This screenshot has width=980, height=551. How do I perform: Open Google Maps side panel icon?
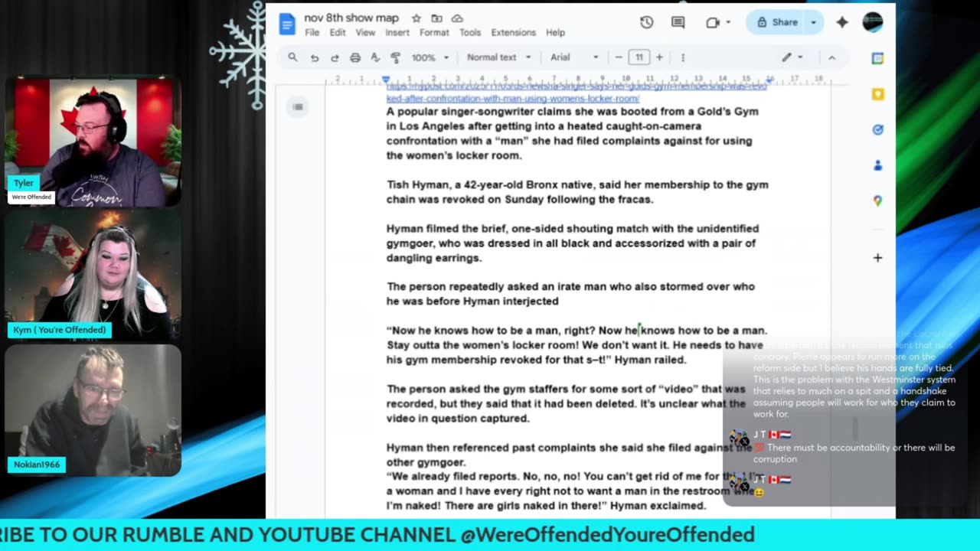[x=877, y=201]
